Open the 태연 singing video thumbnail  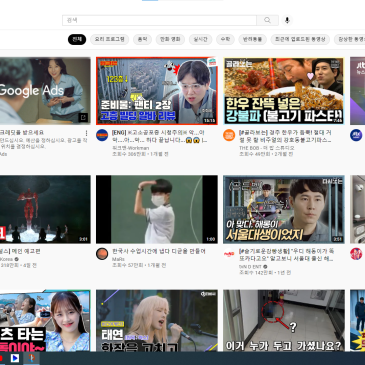click(157, 320)
